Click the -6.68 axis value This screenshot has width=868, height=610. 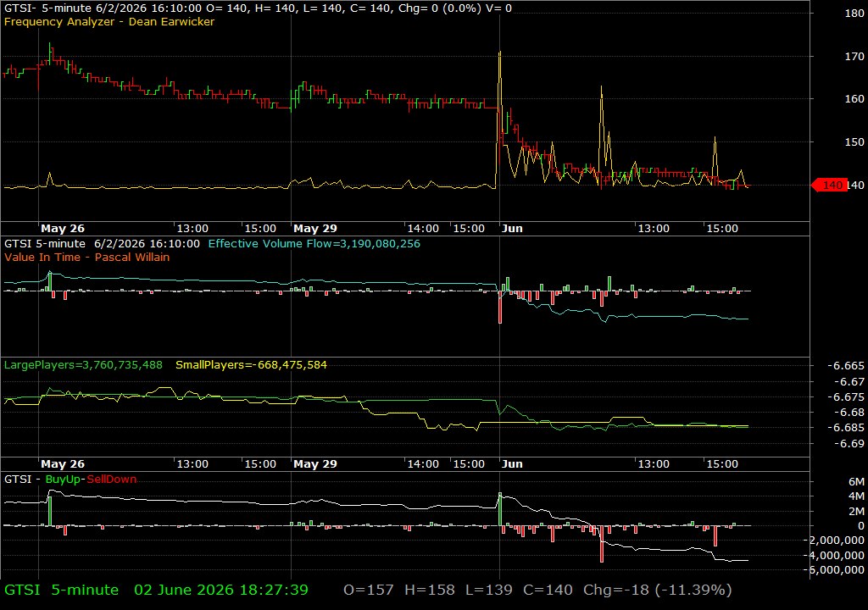(x=848, y=413)
